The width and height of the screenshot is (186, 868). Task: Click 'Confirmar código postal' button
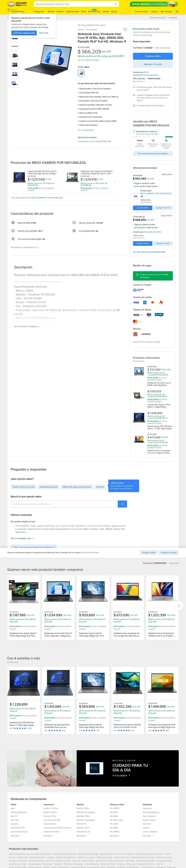(24, 33)
